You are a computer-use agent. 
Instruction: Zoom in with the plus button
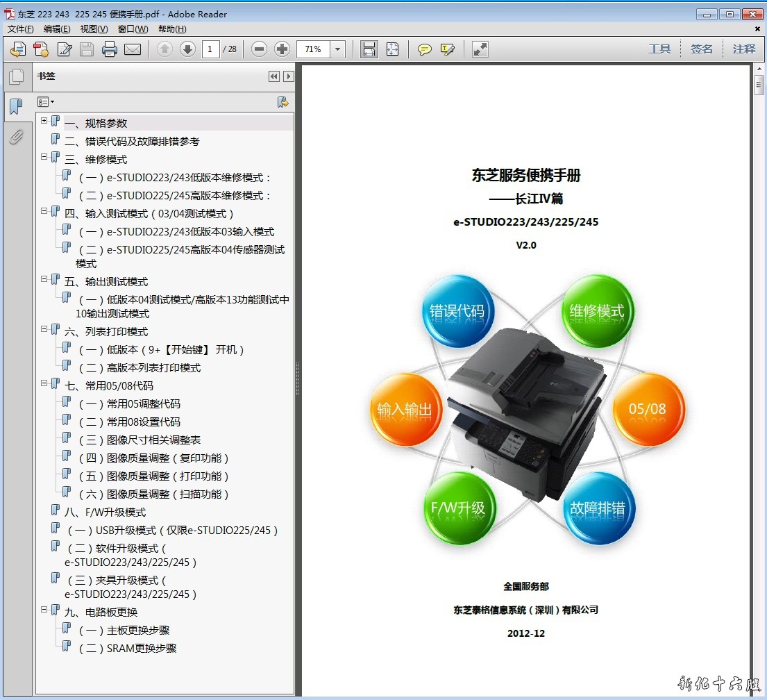tap(282, 49)
